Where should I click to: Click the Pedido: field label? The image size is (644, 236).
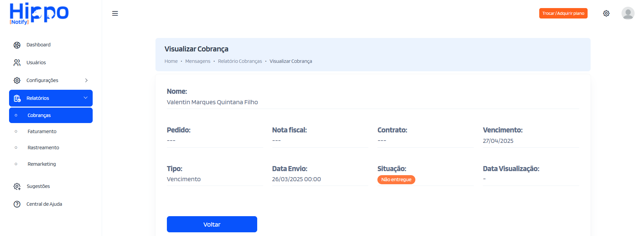tap(179, 130)
